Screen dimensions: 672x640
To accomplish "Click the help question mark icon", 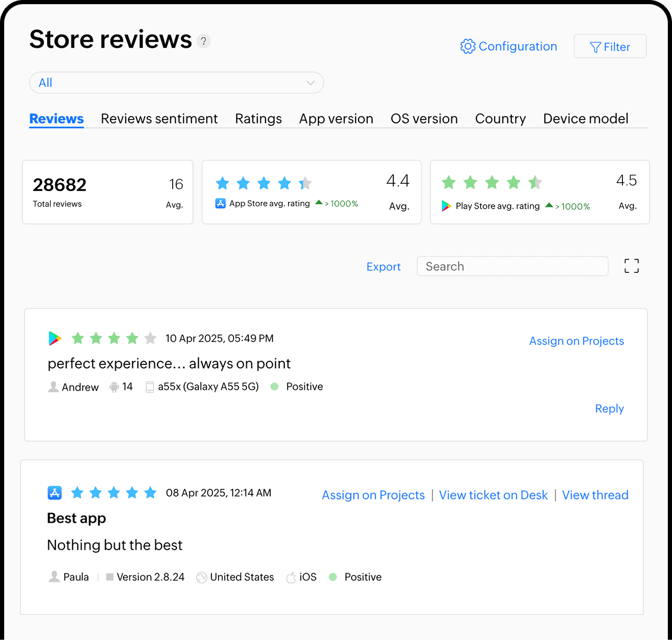I will tap(203, 41).
